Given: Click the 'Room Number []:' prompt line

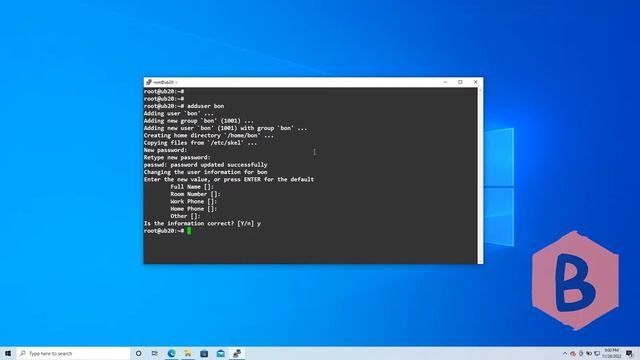Looking at the screenshot, I should (x=195, y=194).
